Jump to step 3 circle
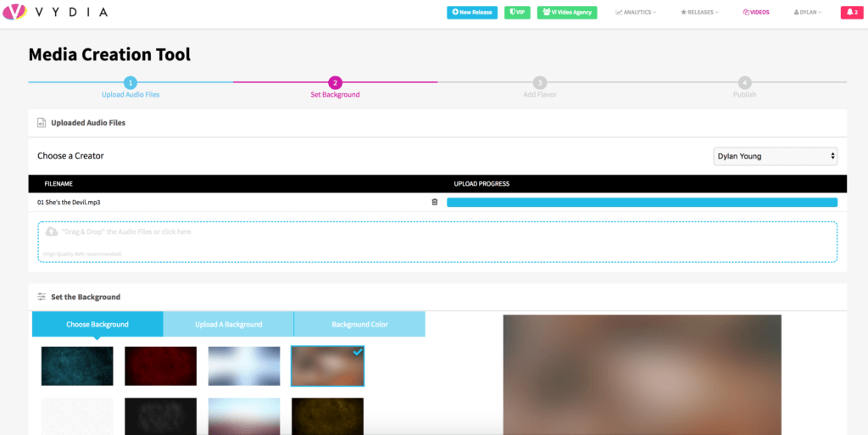 [540, 82]
